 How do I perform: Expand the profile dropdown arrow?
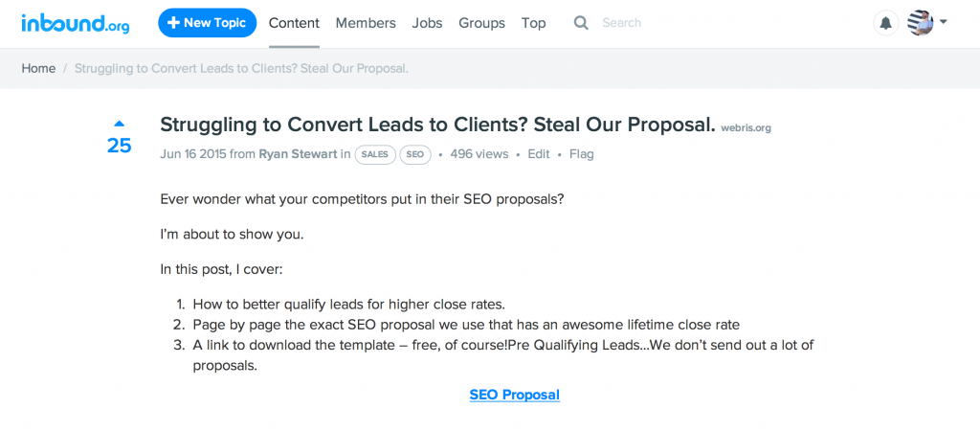pyautogui.click(x=944, y=22)
